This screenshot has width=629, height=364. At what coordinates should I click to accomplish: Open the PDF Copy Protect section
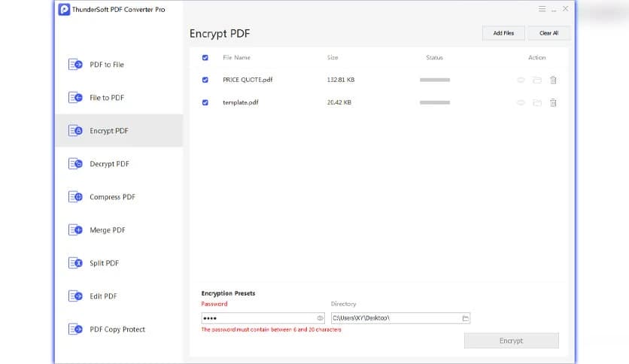pos(119,329)
